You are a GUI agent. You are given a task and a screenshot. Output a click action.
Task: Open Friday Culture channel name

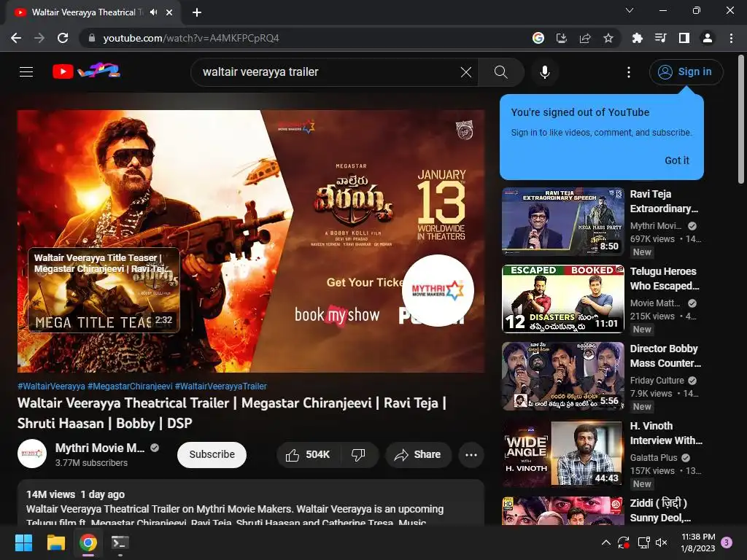[657, 381]
